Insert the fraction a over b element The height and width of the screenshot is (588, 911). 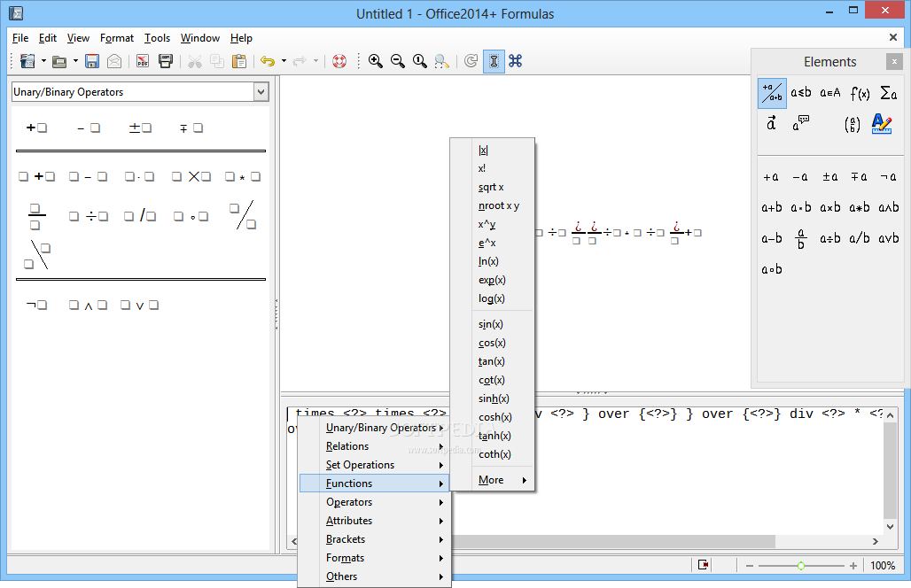[x=800, y=238]
